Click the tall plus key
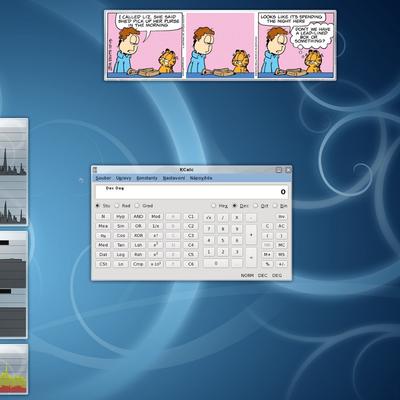Image resolution: width=400 pixels, height=400 pixels. (251, 235)
